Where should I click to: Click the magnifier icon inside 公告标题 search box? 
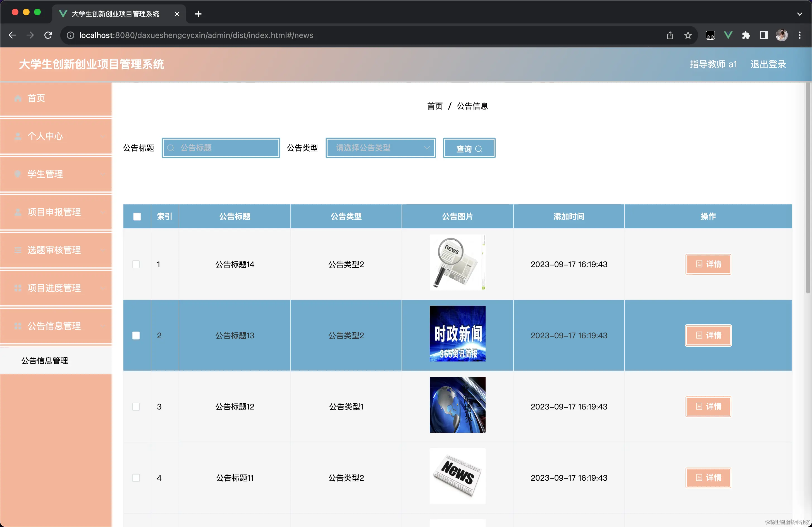pyautogui.click(x=171, y=148)
